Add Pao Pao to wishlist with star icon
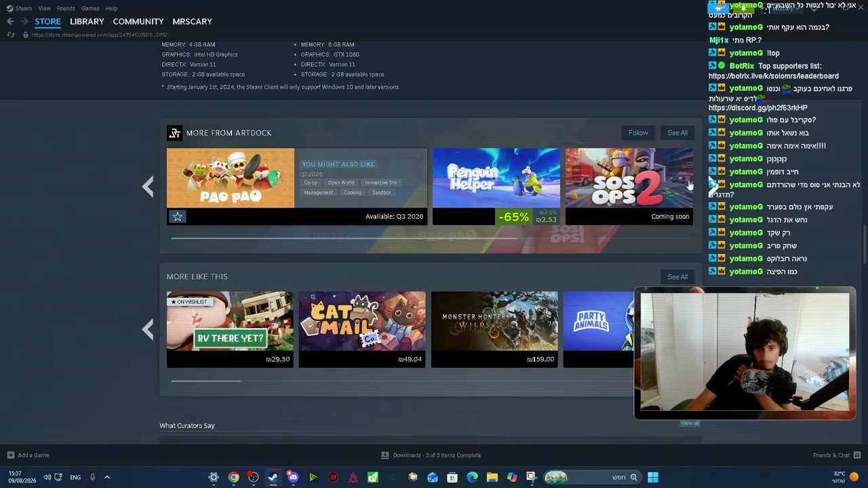This screenshot has width=868, height=488. pos(178,216)
